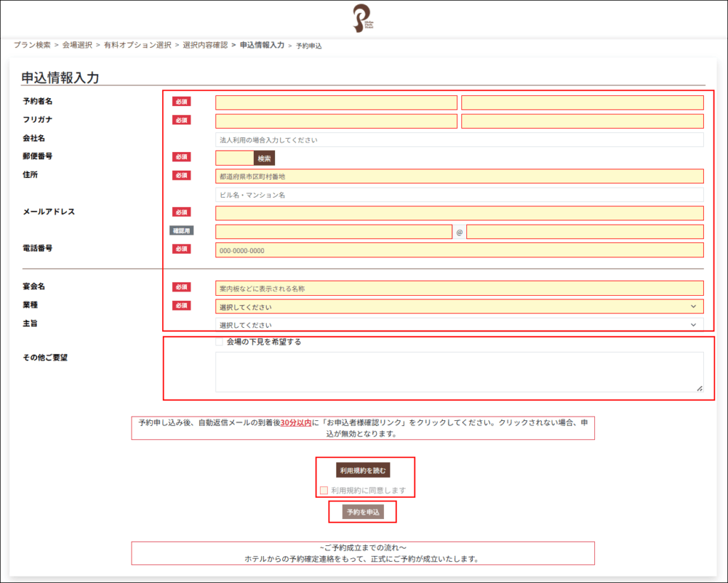Screen dimensions: 728x583
Task: Check 会場の下見を希望する checkbox
Action: [x=220, y=342]
